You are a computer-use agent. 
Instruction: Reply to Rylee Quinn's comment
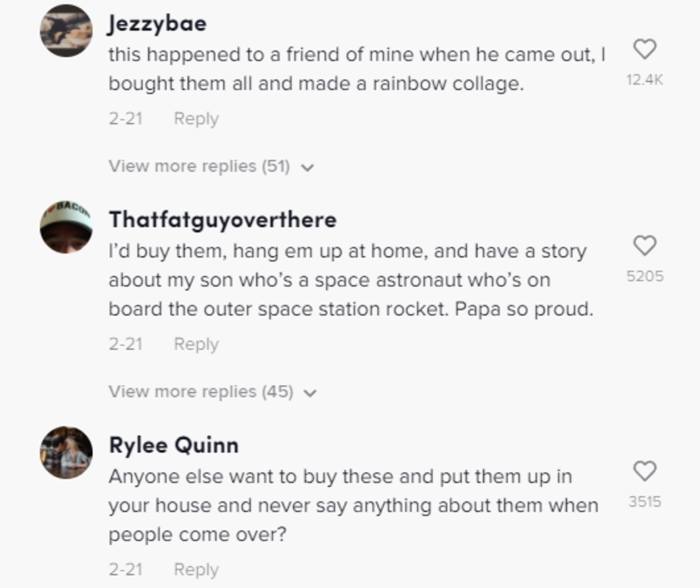point(196,569)
